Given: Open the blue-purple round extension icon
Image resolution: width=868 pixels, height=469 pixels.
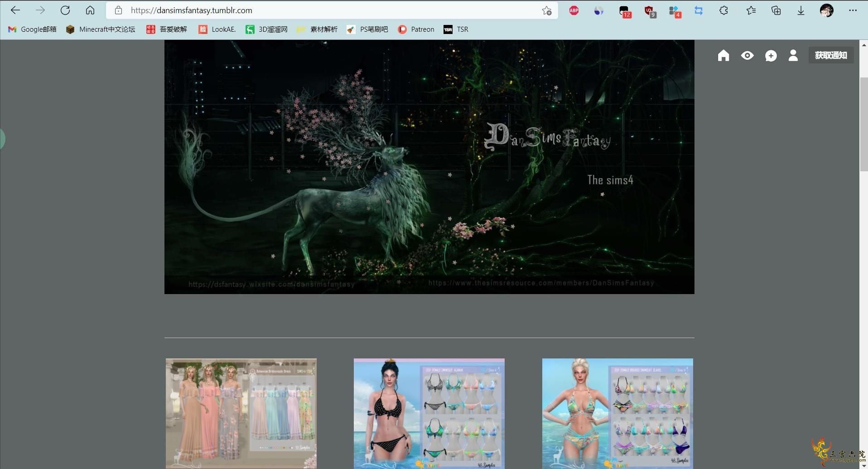Looking at the screenshot, I should [599, 10].
